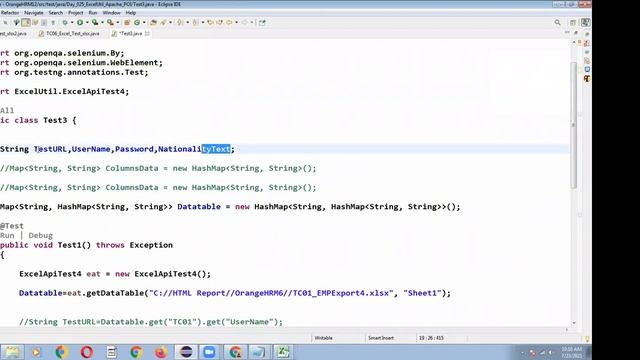Click 'ExcelApiTest4' in the import line
The image size is (640, 360).
coord(95,91)
